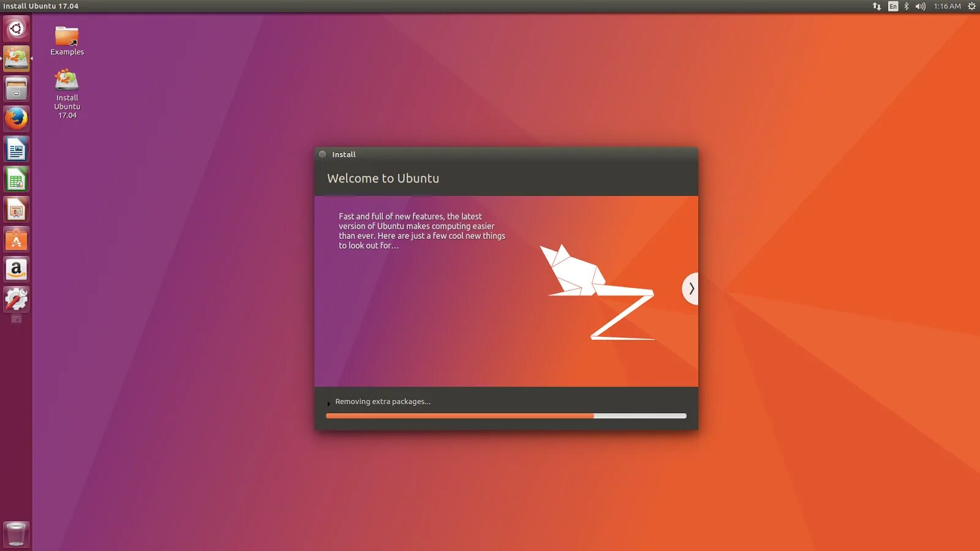
Task: Open the Files manager from the launcher
Action: coord(16,89)
